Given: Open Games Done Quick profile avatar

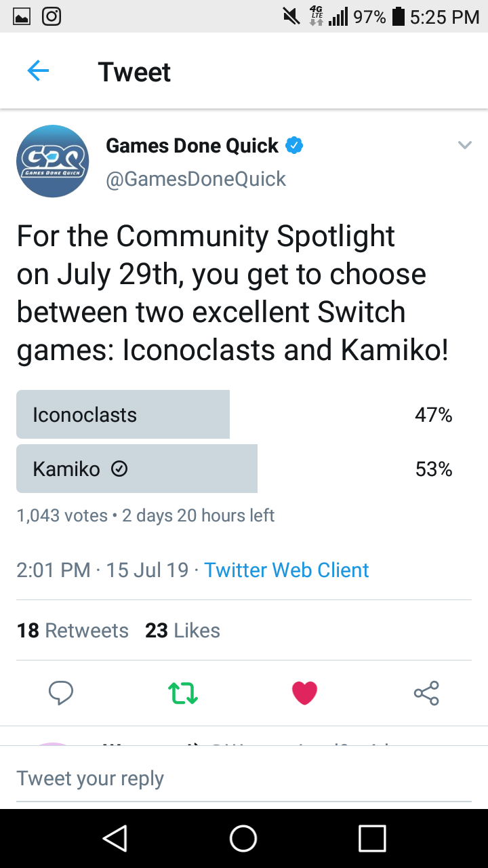Looking at the screenshot, I should click(x=53, y=161).
